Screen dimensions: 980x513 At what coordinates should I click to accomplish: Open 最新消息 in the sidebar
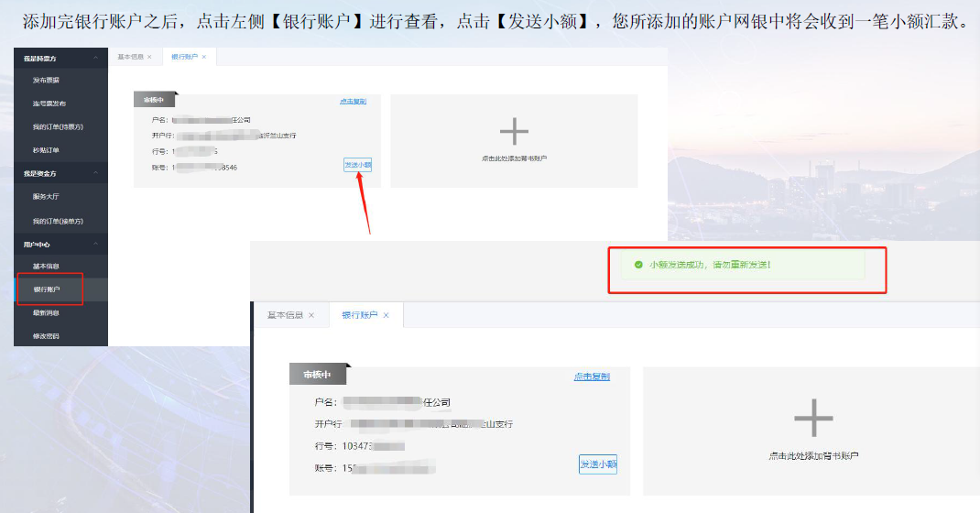point(46,312)
